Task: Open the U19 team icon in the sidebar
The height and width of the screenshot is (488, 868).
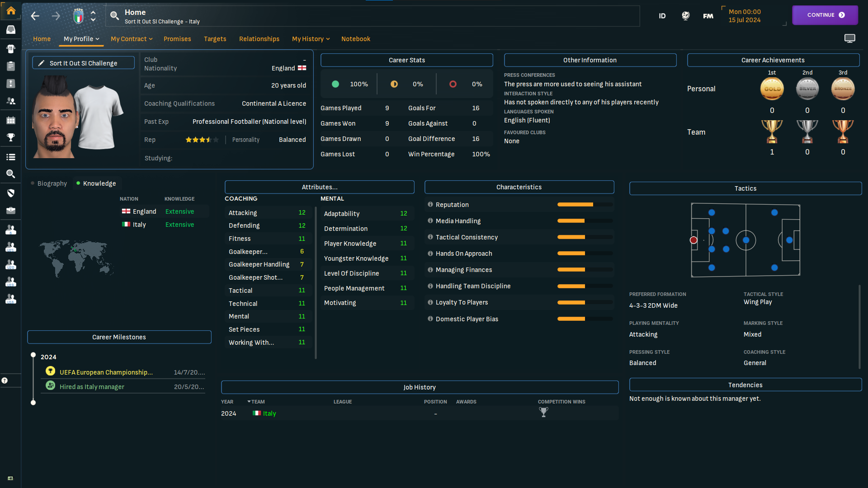Action: (x=11, y=282)
